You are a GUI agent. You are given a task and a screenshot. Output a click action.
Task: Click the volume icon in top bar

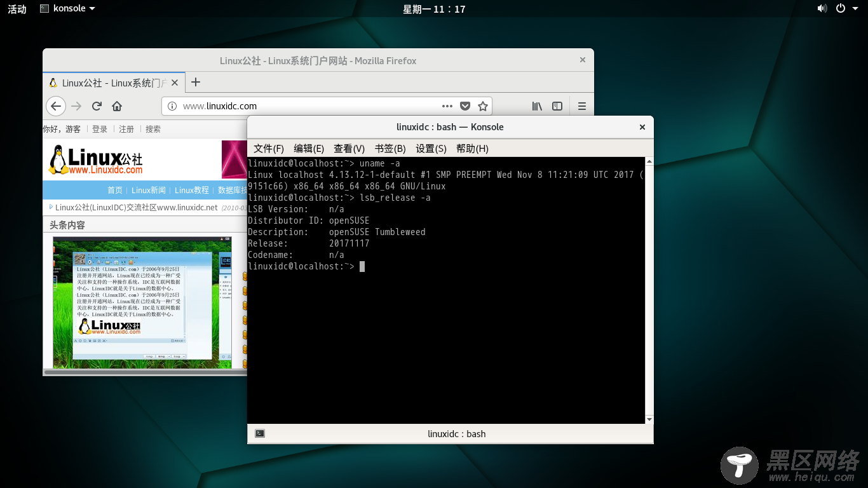tap(822, 9)
